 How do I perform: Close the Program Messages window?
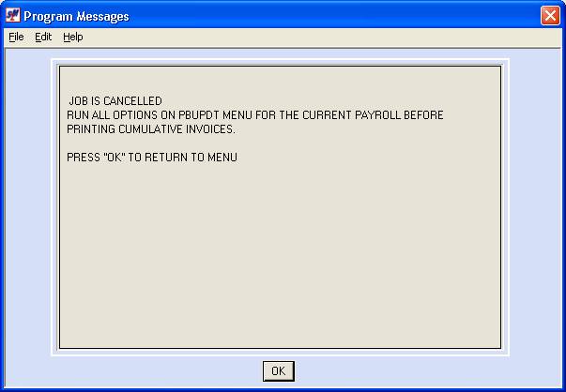(x=550, y=16)
